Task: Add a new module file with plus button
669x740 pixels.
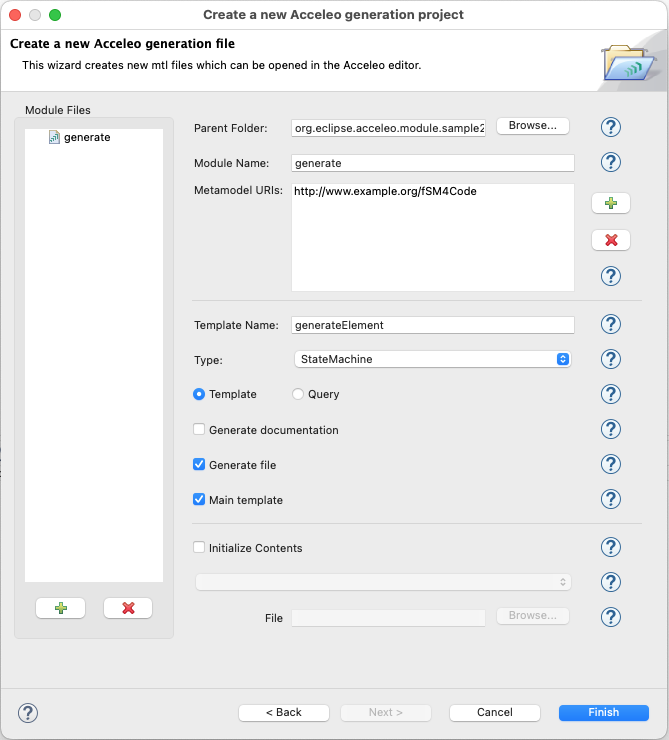Action: tap(60, 608)
